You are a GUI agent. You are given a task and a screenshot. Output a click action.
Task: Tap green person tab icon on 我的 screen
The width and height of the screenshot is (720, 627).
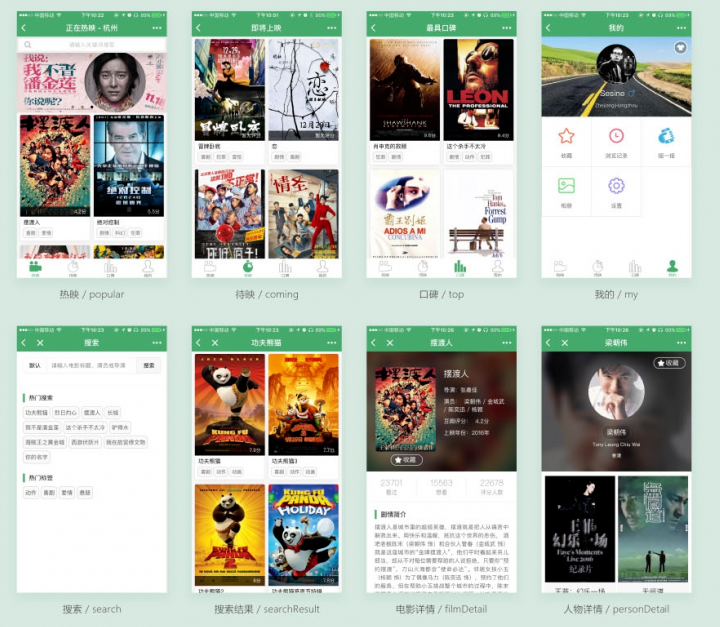(x=673, y=266)
